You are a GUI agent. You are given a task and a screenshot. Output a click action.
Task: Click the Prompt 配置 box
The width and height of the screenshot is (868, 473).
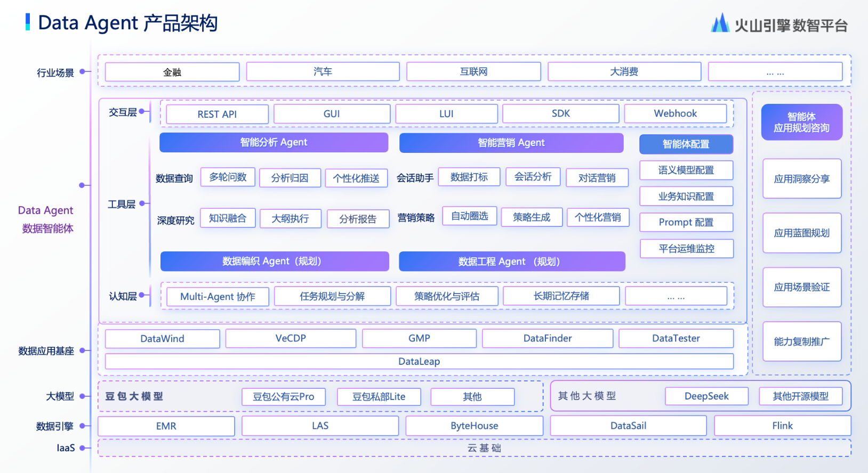click(x=686, y=222)
